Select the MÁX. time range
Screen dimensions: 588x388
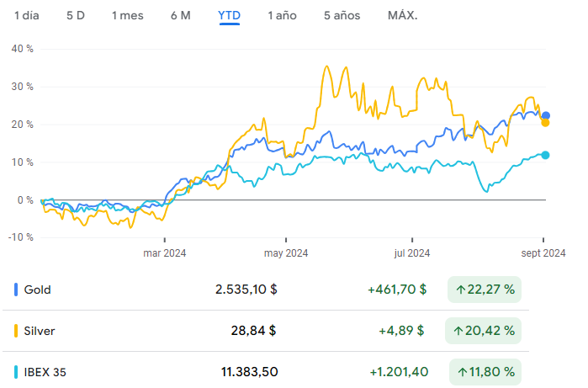pos(402,16)
